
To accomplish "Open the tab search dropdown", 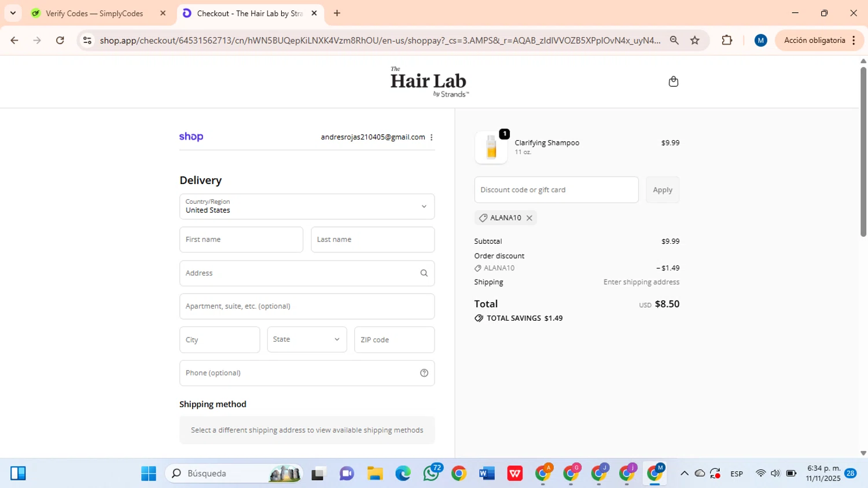I will click(13, 13).
